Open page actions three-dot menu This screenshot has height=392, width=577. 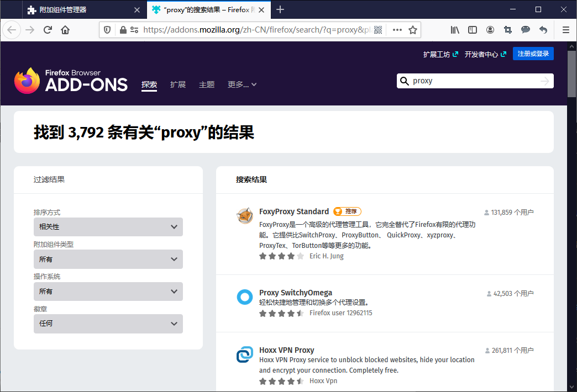397,30
